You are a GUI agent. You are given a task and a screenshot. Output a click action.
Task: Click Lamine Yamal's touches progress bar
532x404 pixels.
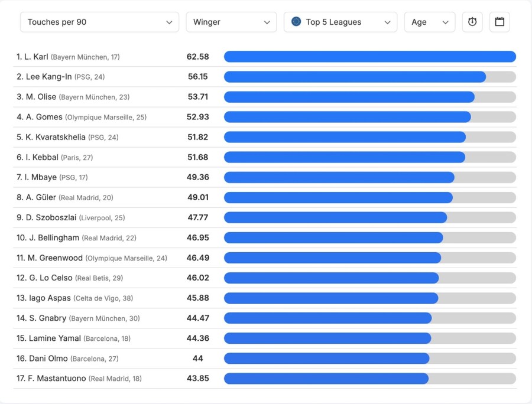[327, 338]
